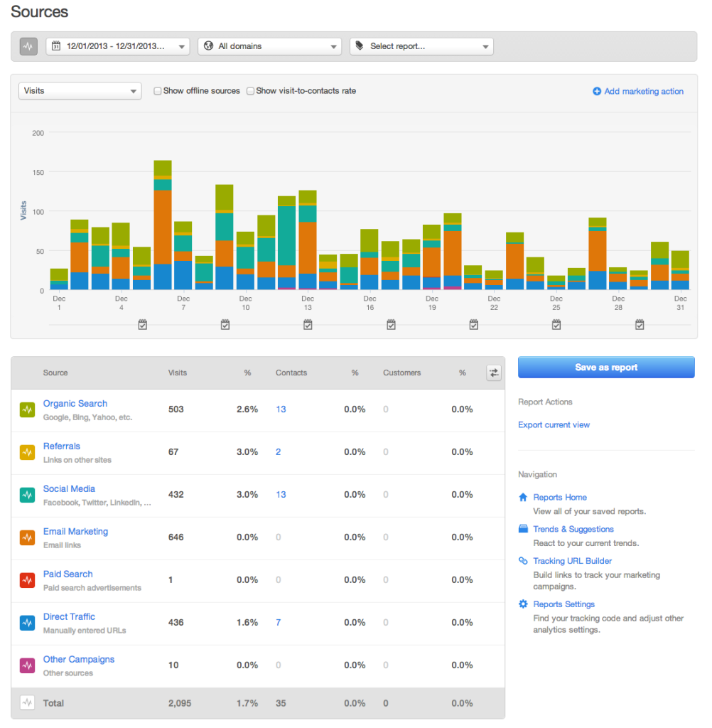This screenshot has height=728, width=712.
Task: Click the blue Direct Traffic source icon
Action: 27,623
